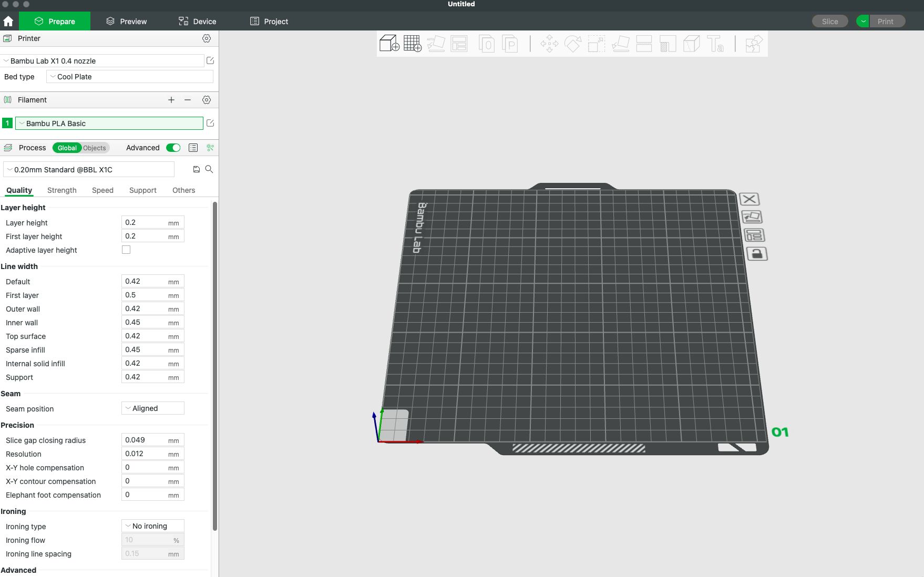This screenshot has width=924, height=577.
Task: Click the green filament 1 color swatch
Action: coord(7,123)
